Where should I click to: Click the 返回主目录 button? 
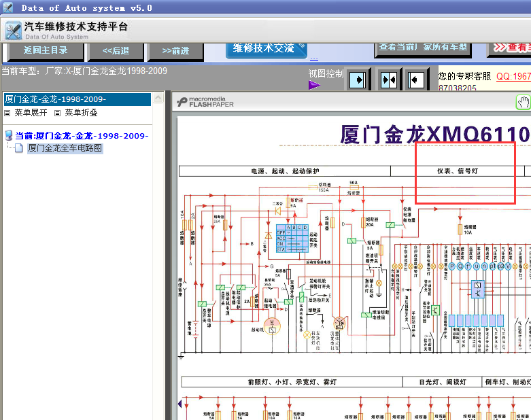46,50
